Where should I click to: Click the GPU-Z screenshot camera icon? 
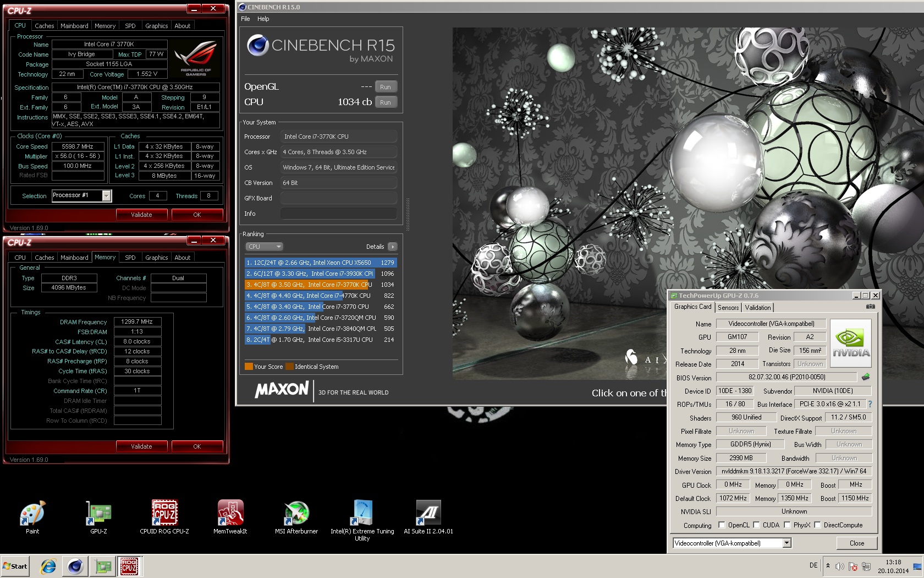(x=871, y=307)
